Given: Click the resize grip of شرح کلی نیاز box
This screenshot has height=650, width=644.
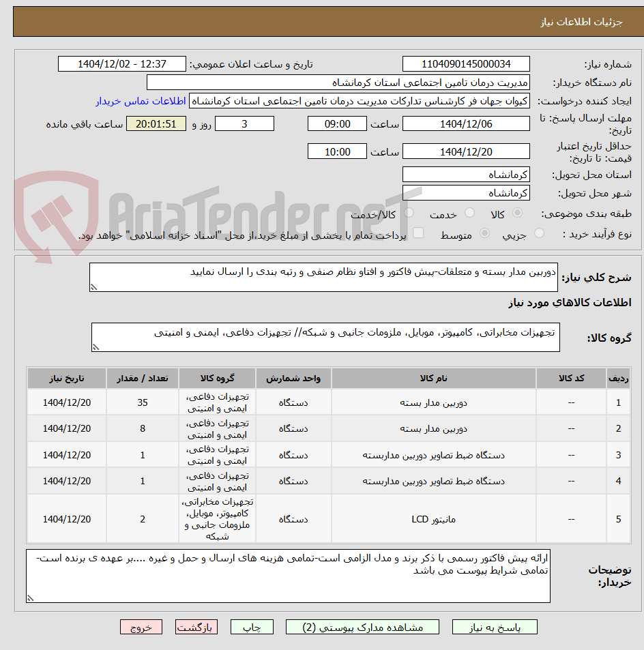Looking at the screenshot, I should tap(93, 287).
